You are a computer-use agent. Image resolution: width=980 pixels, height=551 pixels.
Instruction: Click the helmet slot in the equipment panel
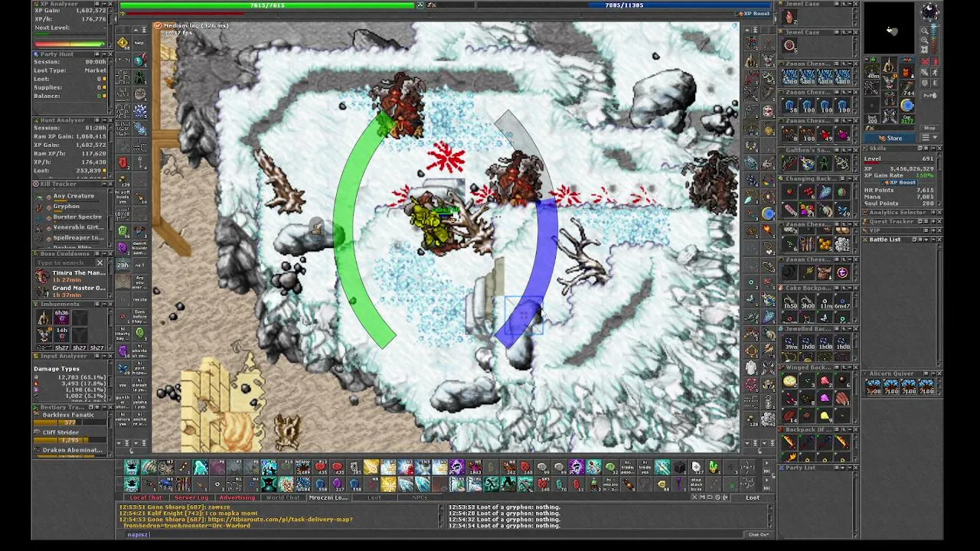tap(890, 65)
